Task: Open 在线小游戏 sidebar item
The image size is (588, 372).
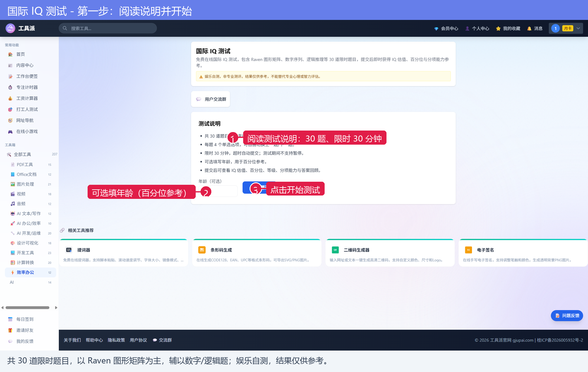Action: click(x=29, y=131)
